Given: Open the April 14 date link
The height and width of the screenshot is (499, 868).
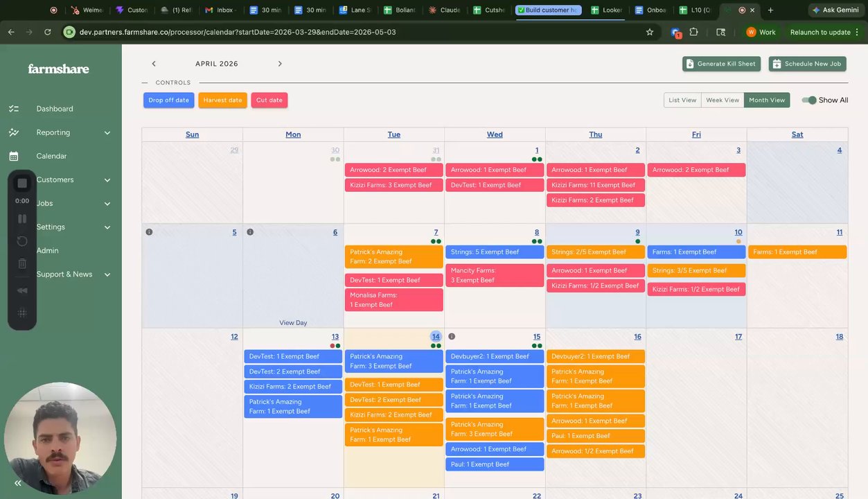Looking at the screenshot, I should coord(436,337).
